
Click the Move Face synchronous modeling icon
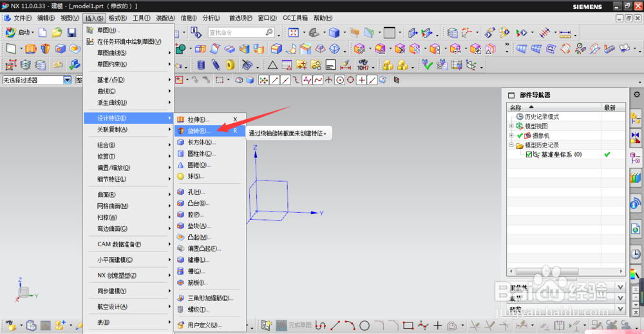[359, 49]
